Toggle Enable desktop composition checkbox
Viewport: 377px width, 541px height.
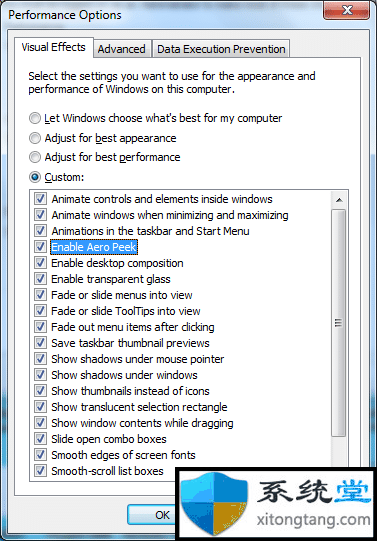(40, 263)
